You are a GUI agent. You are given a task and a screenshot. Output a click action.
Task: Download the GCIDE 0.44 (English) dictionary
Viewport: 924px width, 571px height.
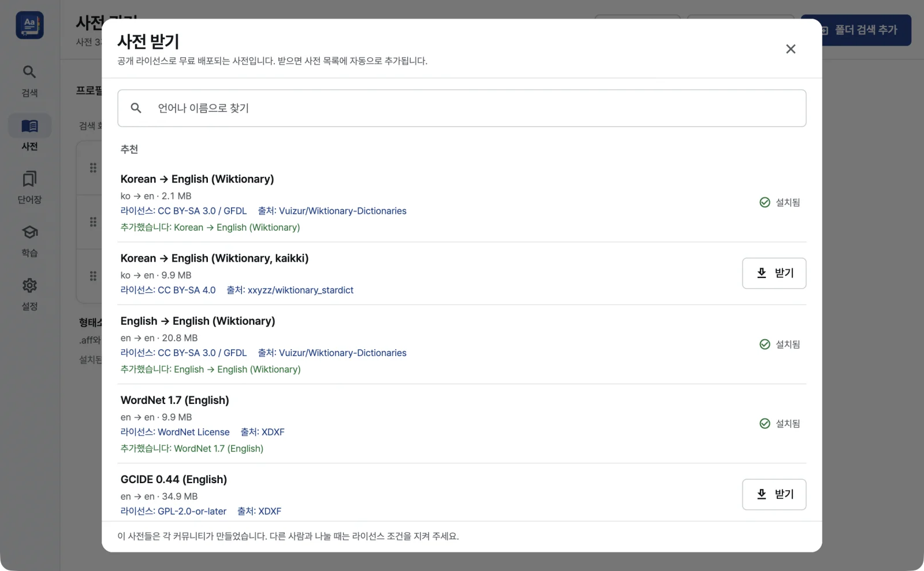tap(774, 495)
